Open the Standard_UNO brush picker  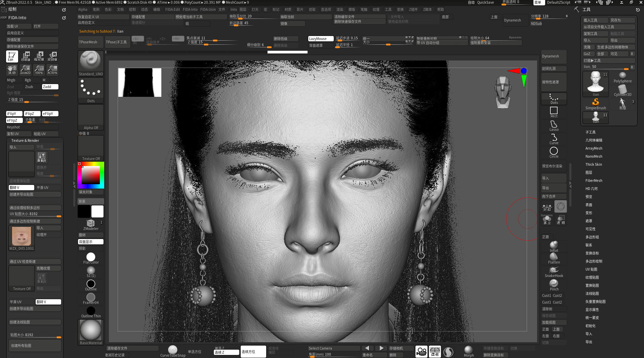click(x=91, y=64)
